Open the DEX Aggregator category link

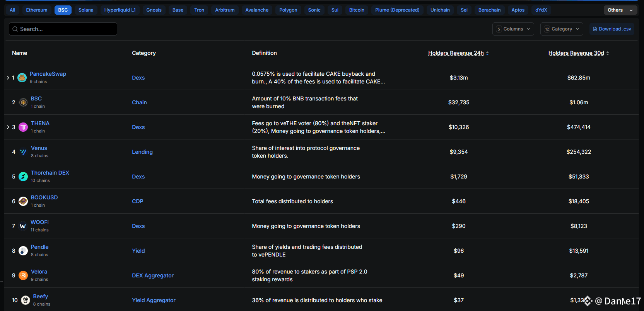pos(153,275)
